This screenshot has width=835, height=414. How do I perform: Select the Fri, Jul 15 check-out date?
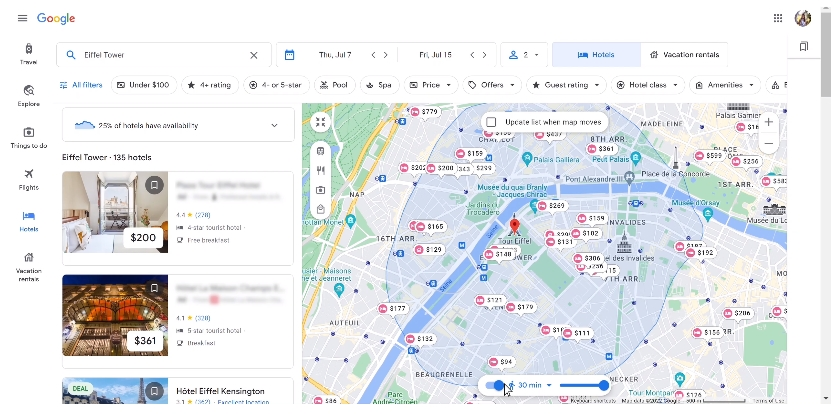tap(435, 55)
